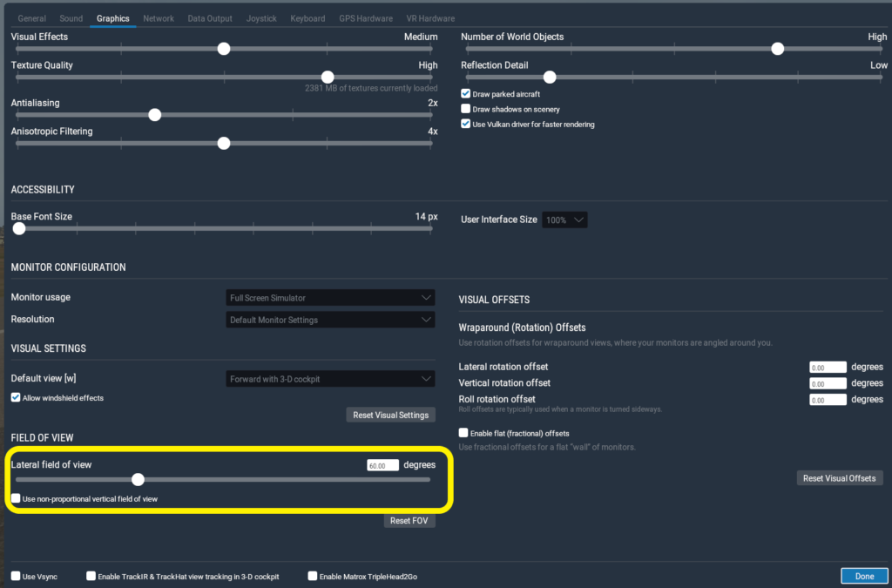Image resolution: width=892 pixels, height=588 pixels.
Task: Click the Reset Visual Offsets button
Action: coord(840,478)
